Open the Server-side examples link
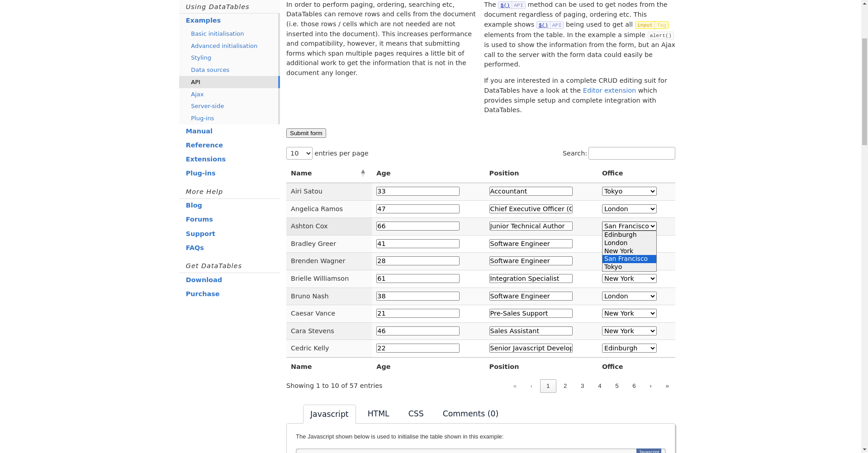This screenshot has height=453, width=868. pyautogui.click(x=207, y=106)
